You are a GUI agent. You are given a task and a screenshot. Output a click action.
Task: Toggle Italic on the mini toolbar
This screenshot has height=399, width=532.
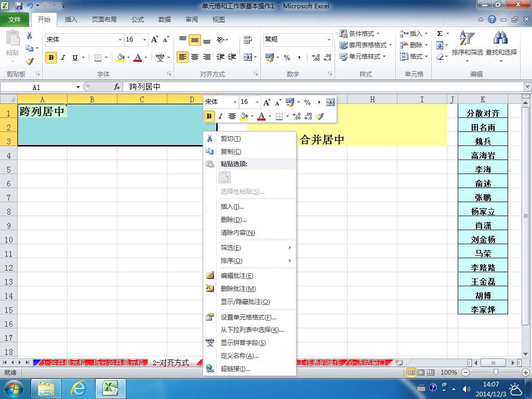[220, 116]
